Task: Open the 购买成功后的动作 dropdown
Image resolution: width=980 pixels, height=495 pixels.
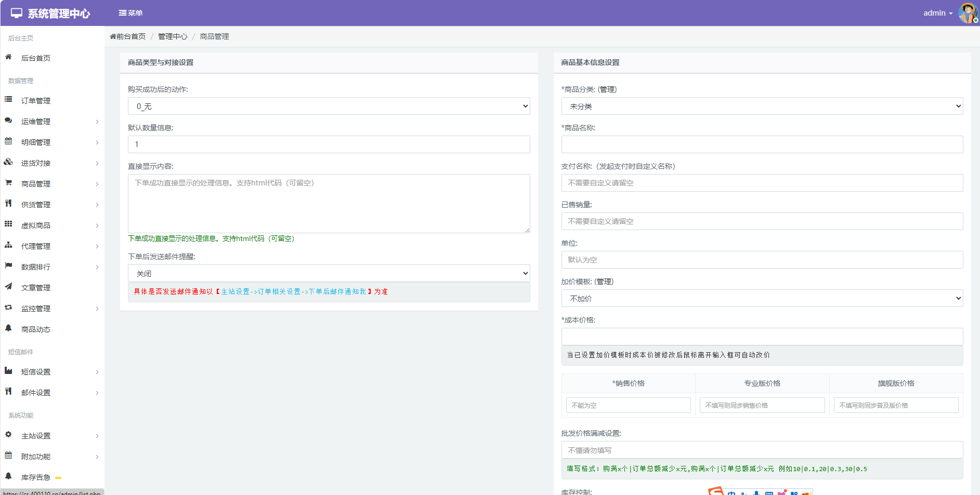Action: point(329,106)
